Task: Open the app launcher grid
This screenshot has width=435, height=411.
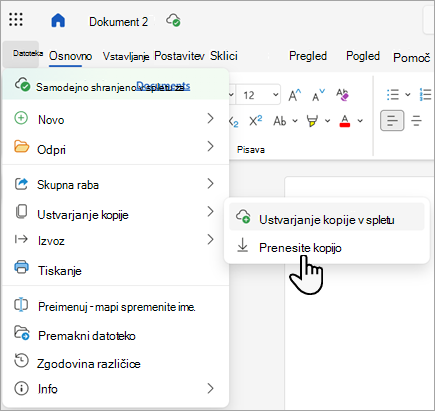Action: 16,19
